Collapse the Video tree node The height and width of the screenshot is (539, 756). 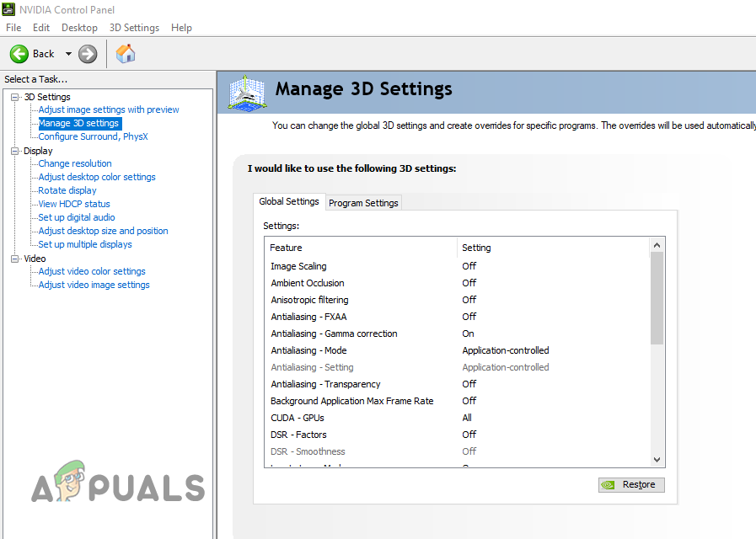point(14,259)
